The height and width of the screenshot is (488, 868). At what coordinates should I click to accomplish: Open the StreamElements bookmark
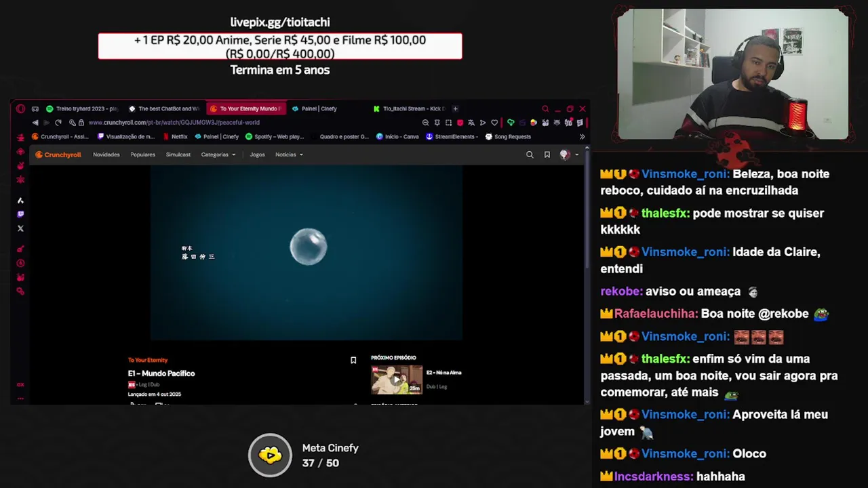452,136
